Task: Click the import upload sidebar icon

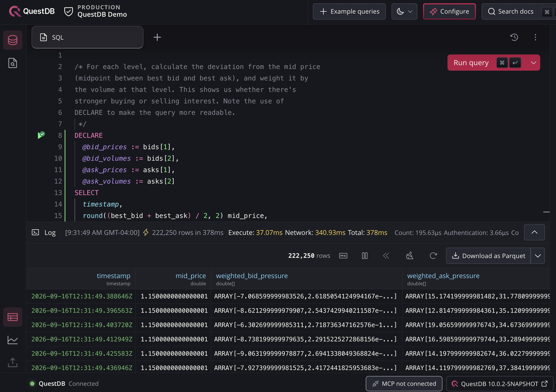Action: tap(13, 362)
